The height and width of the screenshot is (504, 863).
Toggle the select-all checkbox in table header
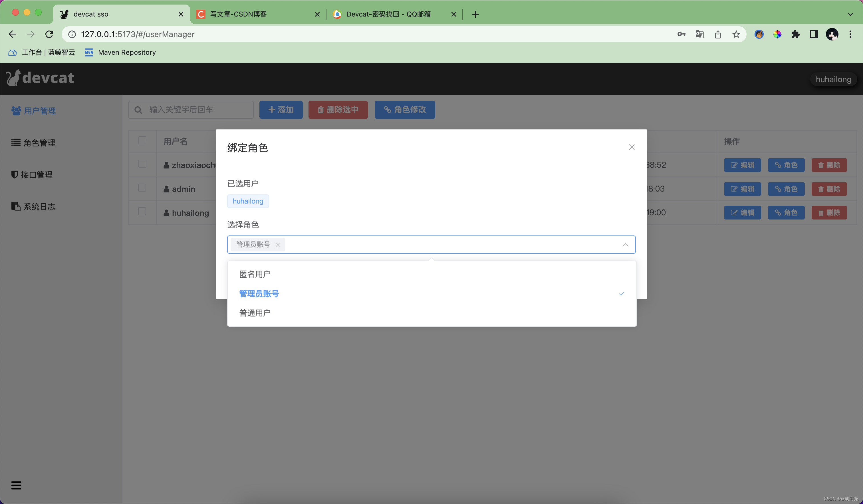pyautogui.click(x=142, y=140)
